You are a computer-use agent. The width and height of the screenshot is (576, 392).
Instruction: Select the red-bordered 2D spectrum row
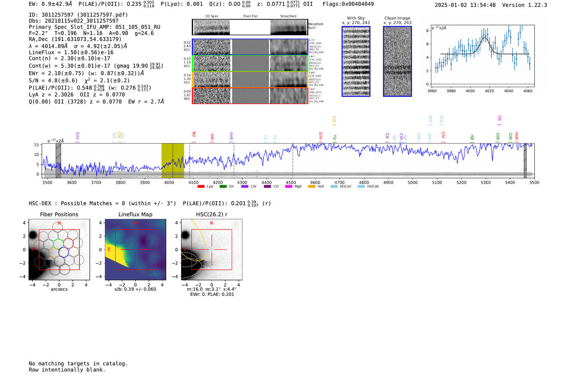pyautogui.click(x=250, y=95)
